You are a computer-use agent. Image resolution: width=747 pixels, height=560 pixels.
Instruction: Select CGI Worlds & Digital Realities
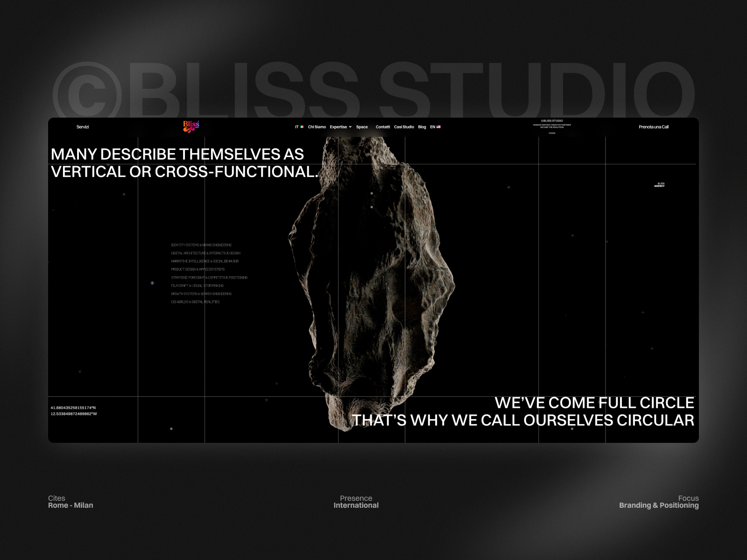click(195, 302)
